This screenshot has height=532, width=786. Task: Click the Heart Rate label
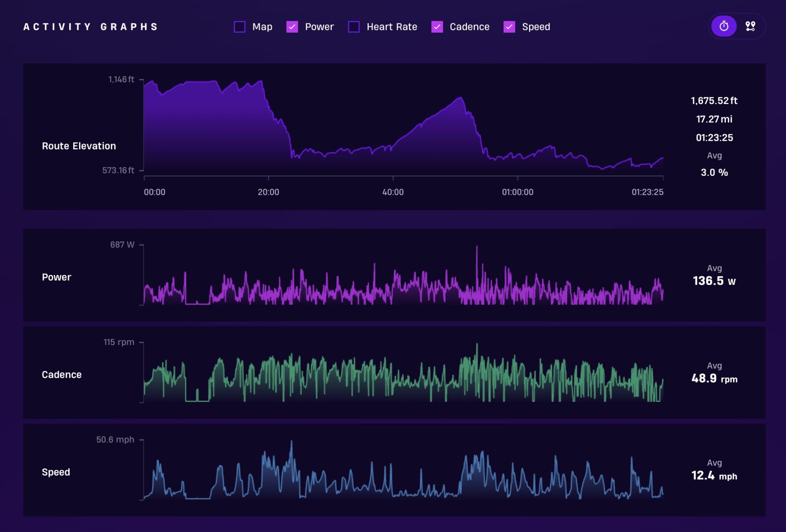pos(392,27)
